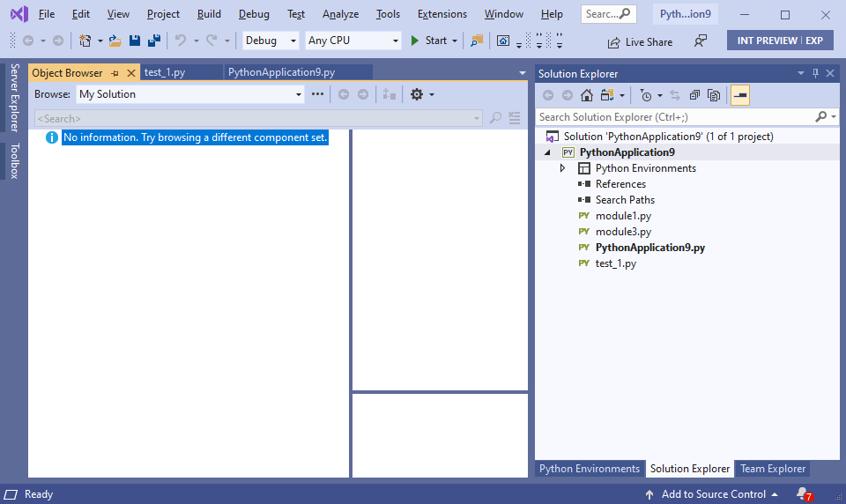Image resolution: width=846 pixels, height=504 pixels.
Task: Click the Auto Hide pin on Solution Explorer
Action: point(815,73)
